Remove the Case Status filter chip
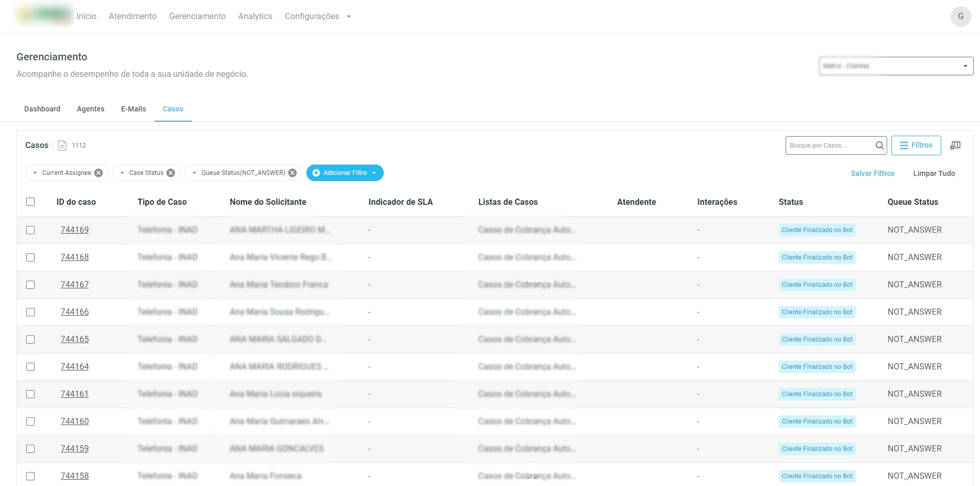 pos(171,173)
